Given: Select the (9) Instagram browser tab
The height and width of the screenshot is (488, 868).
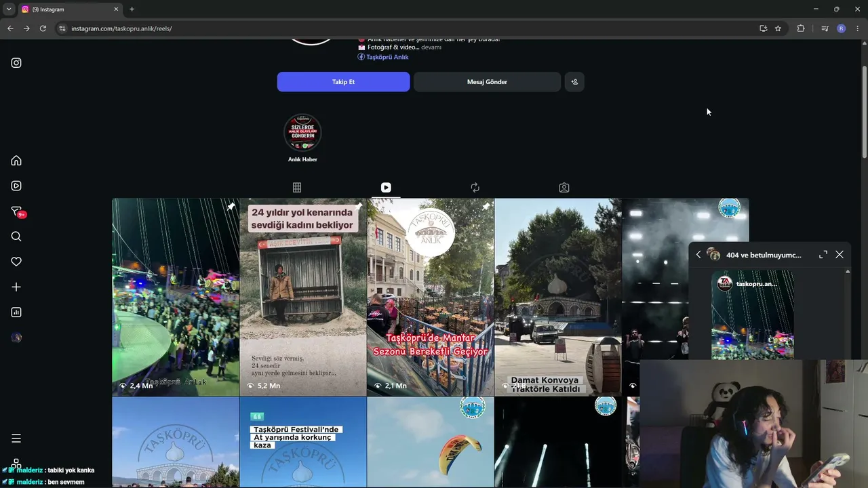Looking at the screenshot, I should (x=69, y=9).
